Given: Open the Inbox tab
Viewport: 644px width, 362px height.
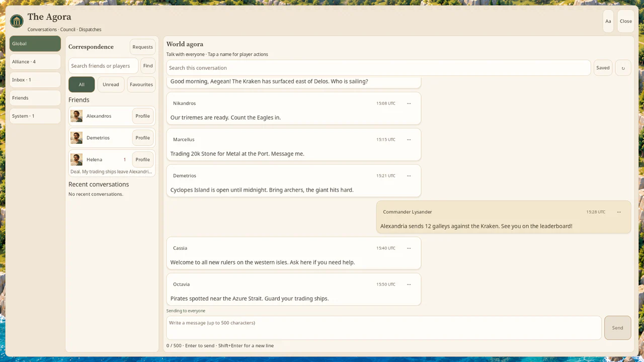Looking at the screenshot, I should (35, 80).
